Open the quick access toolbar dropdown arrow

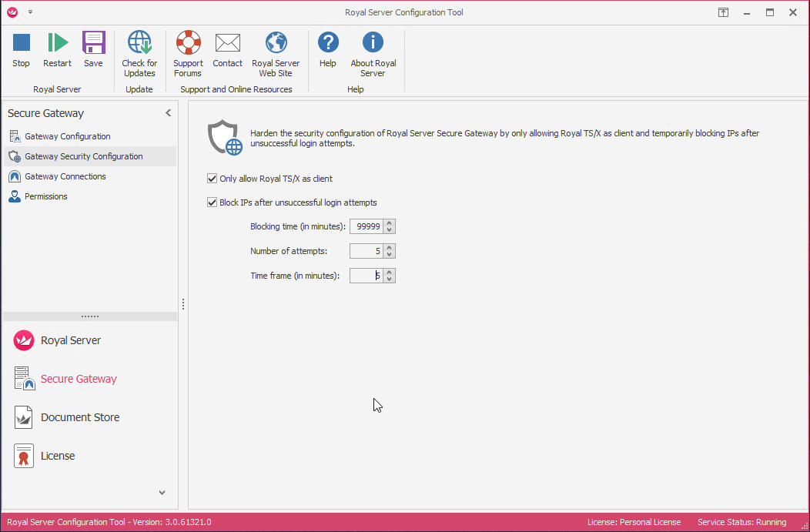click(x=31, y=12)
